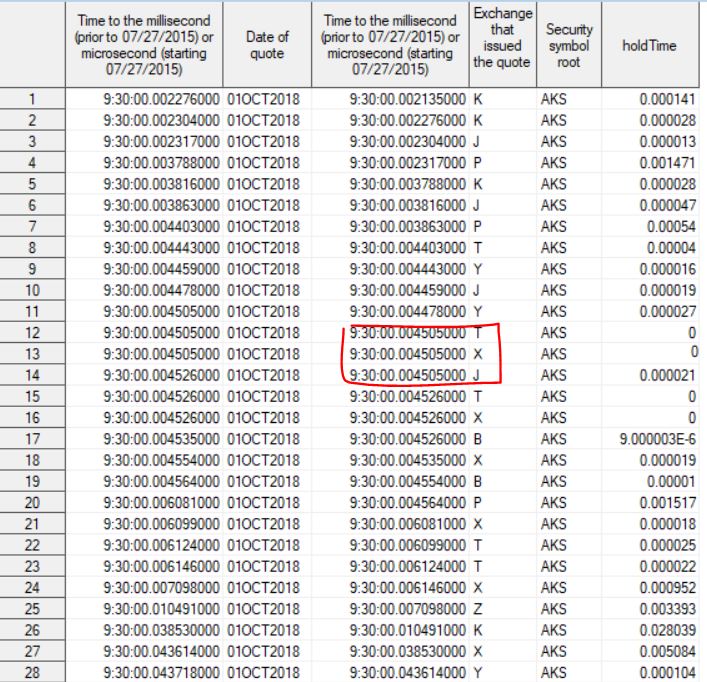Click second time 9:30:00.004505000 in row 13
The width and height of the screenshot is (707, 682).
pos(408,354)
